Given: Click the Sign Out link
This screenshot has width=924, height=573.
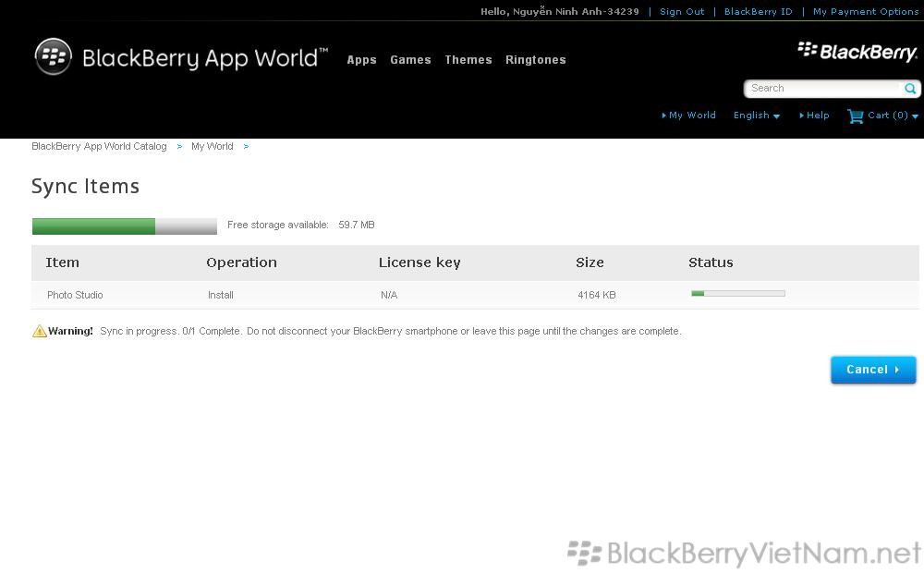Looking at the screenshot, I should pyautogui.click(x=682, y=11).
